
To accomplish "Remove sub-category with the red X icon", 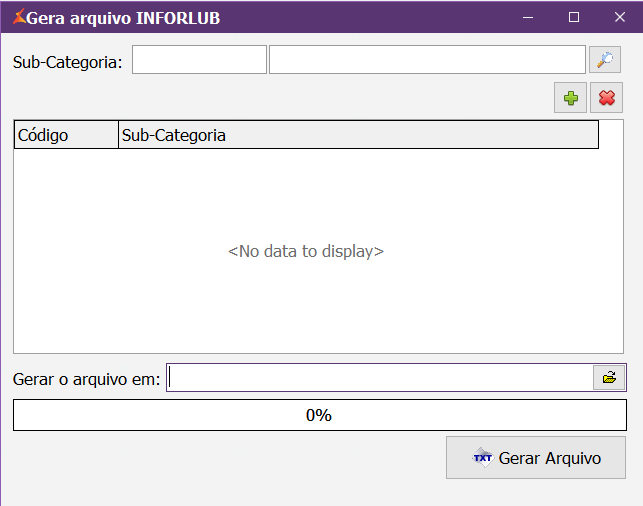I will pyautogui.click(x=605, y=98).
